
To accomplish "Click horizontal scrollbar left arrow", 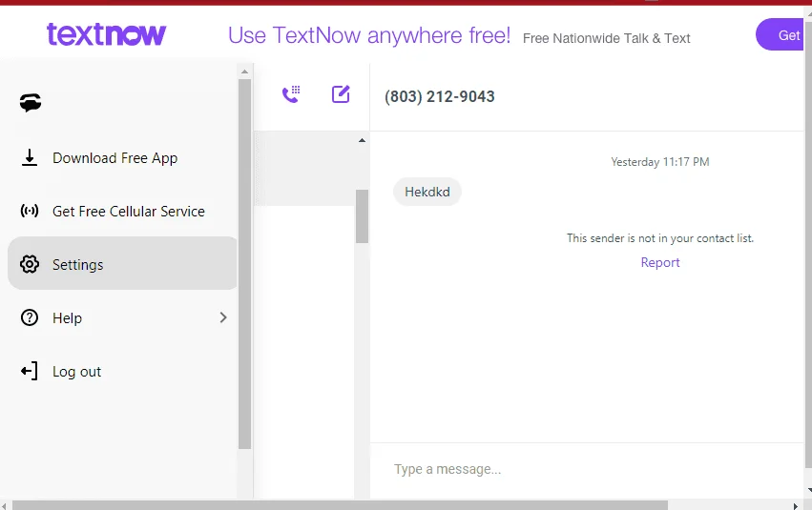I will pyautogui.click(x=4, y=505).
